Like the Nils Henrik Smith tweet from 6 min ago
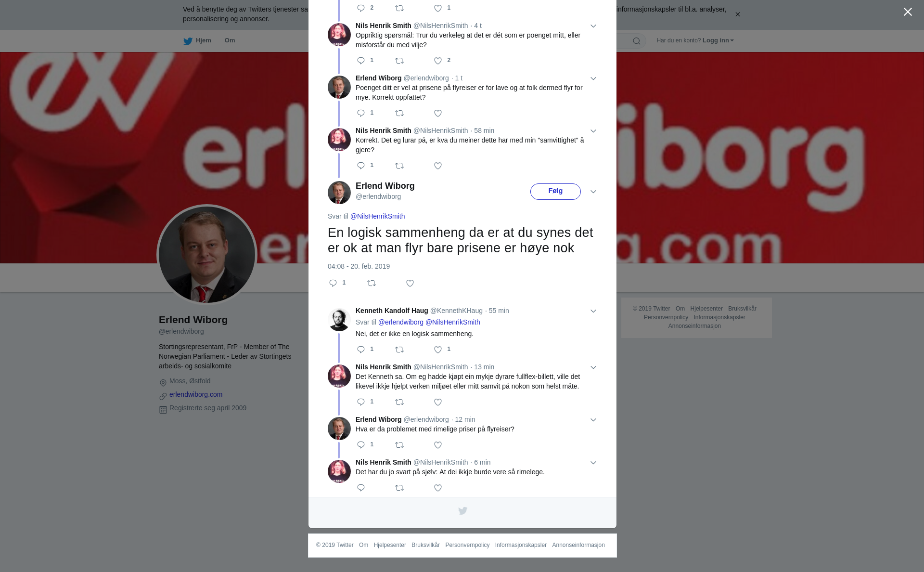 click(x=438, y=488)
